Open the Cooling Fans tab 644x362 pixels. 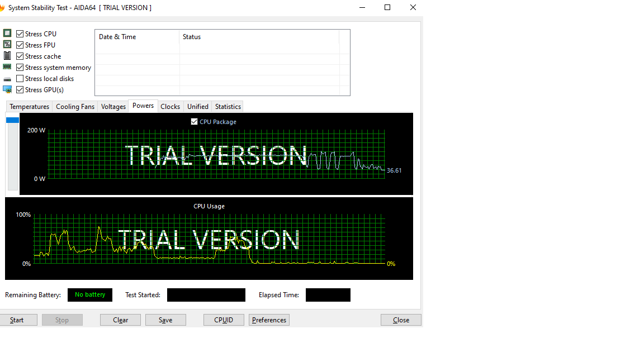(75, 107)
